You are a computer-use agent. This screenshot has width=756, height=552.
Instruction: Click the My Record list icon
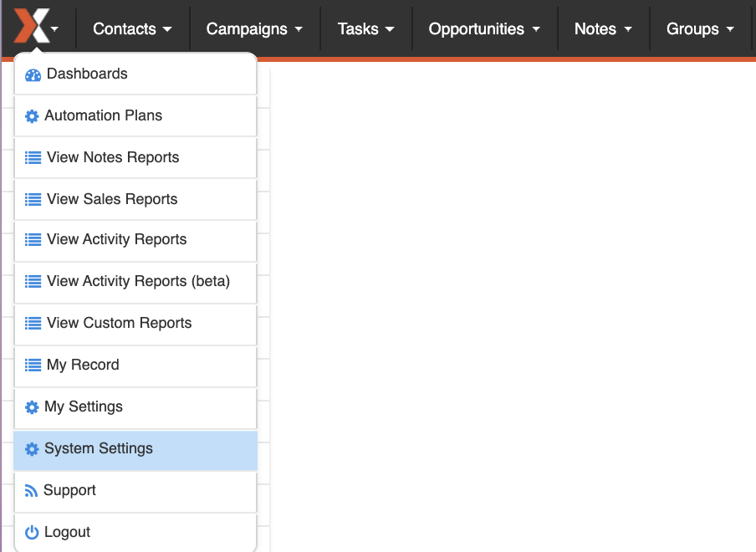(33, 365)
